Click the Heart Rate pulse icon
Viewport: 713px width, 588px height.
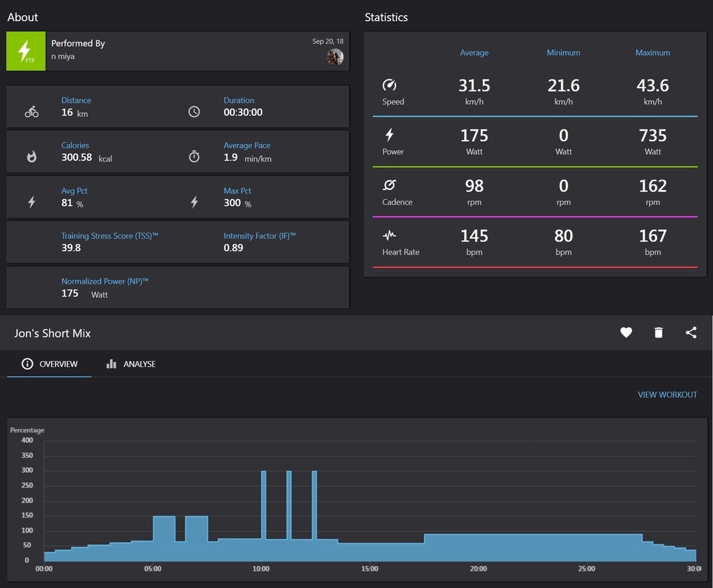[x=389, y=235]
